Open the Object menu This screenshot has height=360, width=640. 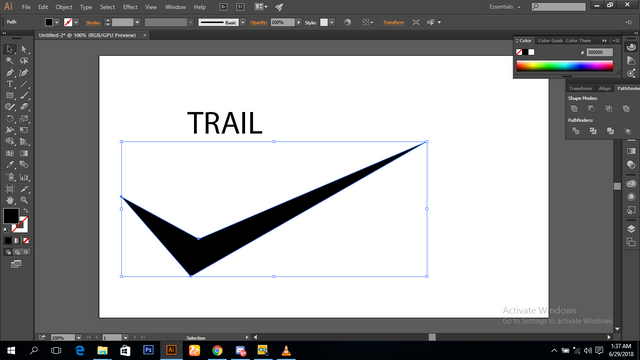tap(64, 7)
